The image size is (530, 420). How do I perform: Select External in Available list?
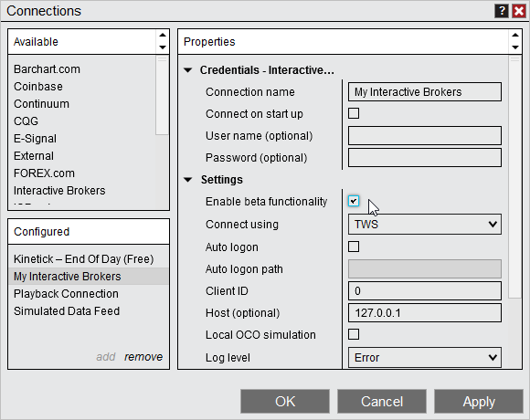click(82, 156)
